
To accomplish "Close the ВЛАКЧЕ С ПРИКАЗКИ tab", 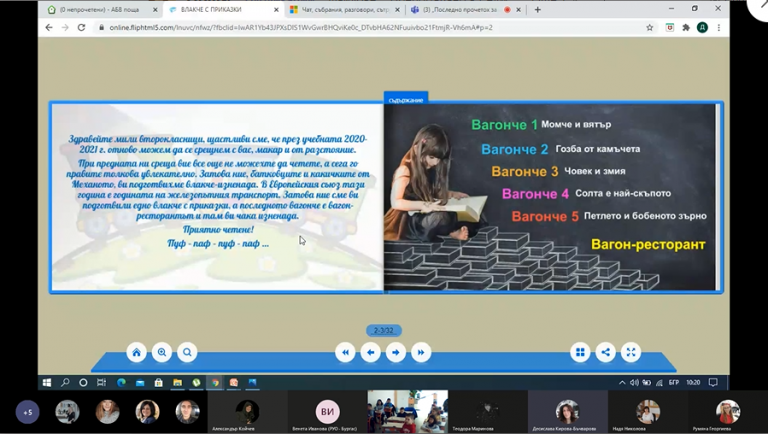I will tap(276, 9).
